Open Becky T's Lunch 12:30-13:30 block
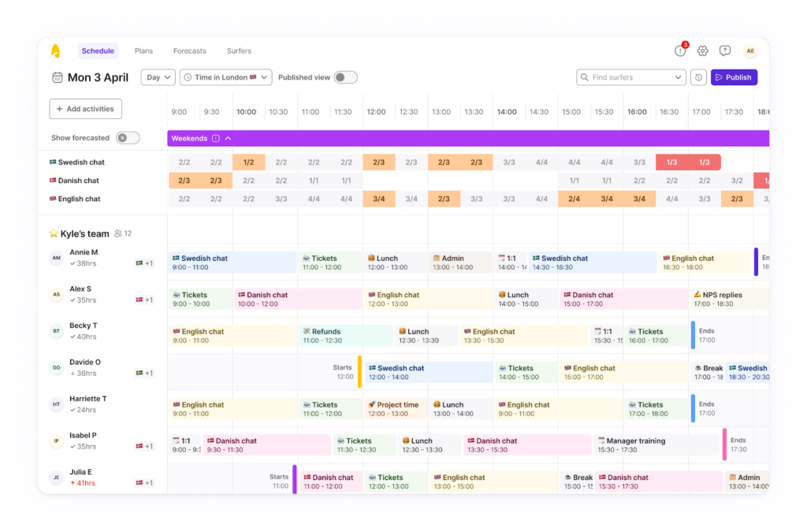Image resolution: width=807 pixels, height=532 pixels. [426, 336]
